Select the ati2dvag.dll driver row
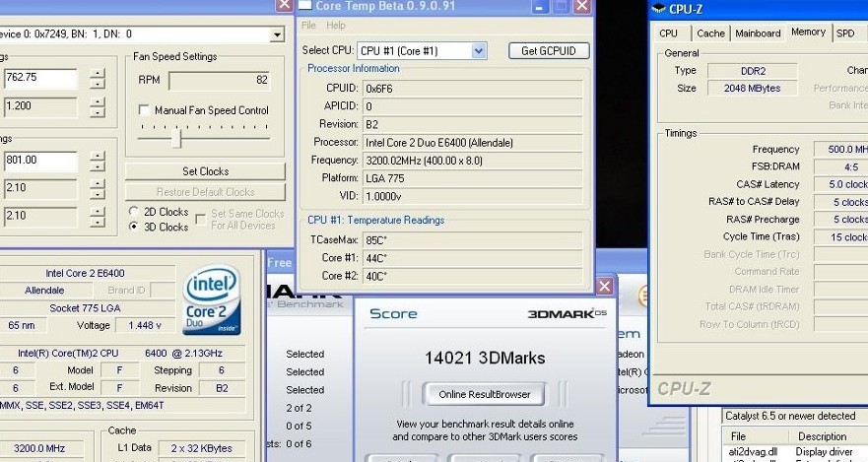 [753, 451]
